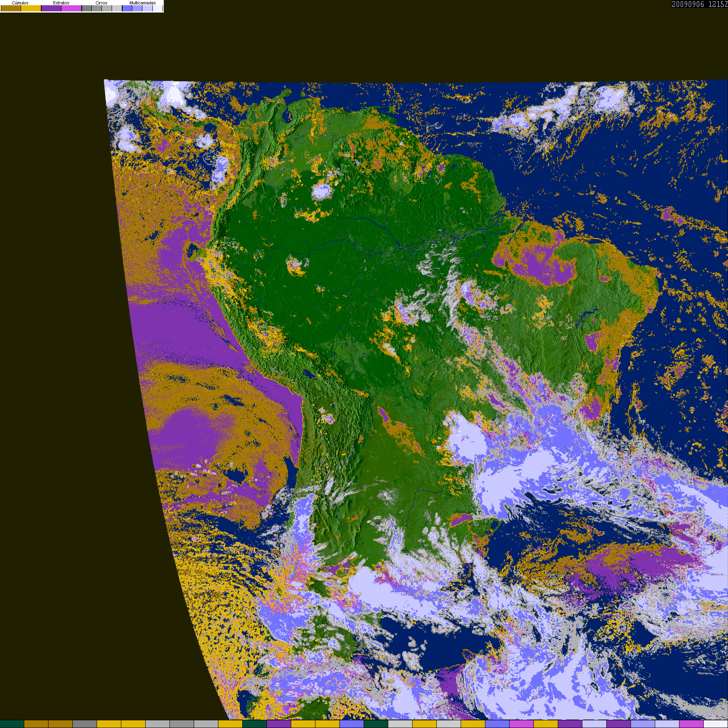Screen dimensions: 728x728
Task: Click the darkest gray Cirros legend swatch
Action: tap(87, 8)
